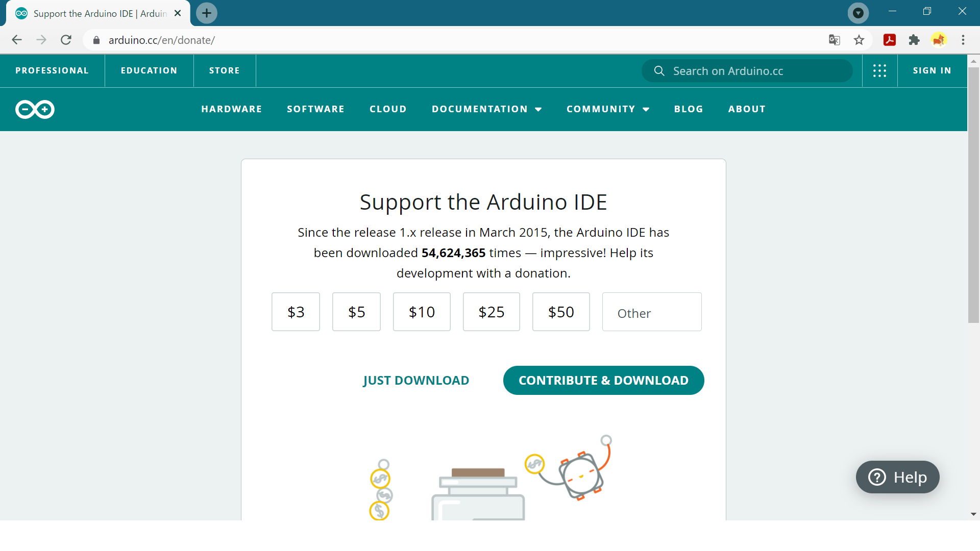Image resolution: width=980 pixels, height=551 pixels.
Task: Open the Hardware menu item
Action: point(231,109)
